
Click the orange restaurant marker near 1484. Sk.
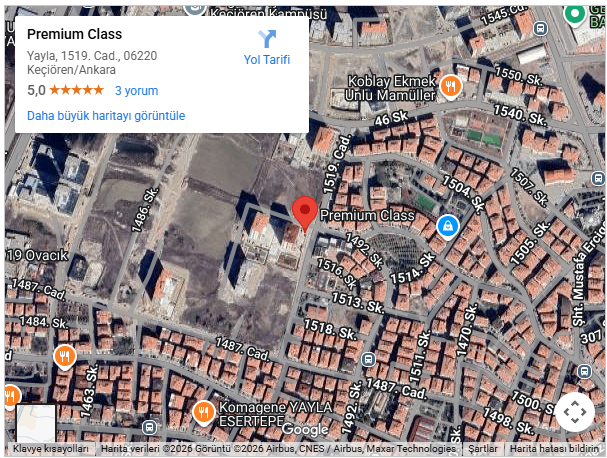65,357
